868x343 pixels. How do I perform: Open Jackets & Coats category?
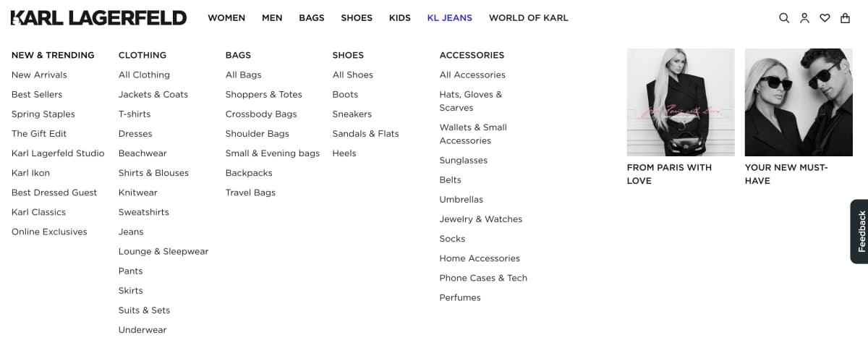pos(153,94)
